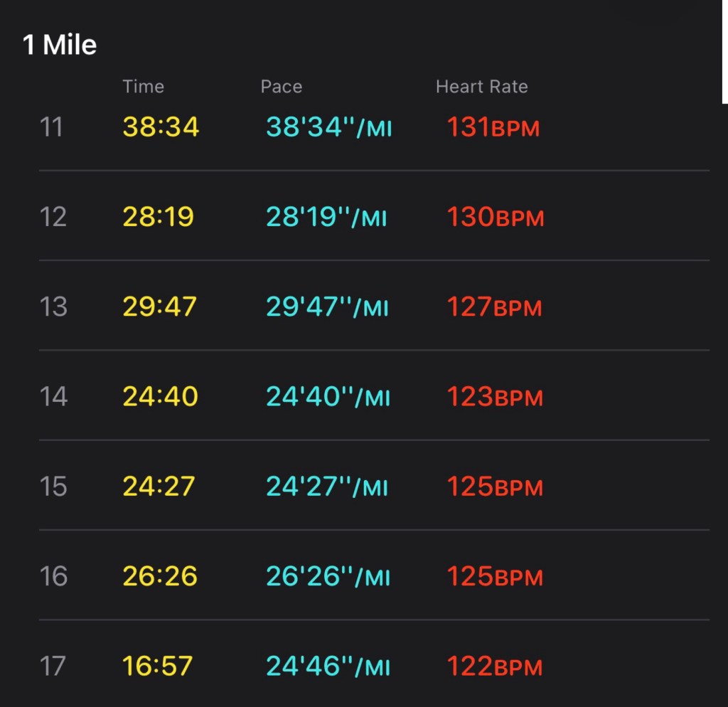728x707 pixels.
Task: Select split number 12
Action: pos(53,216)
